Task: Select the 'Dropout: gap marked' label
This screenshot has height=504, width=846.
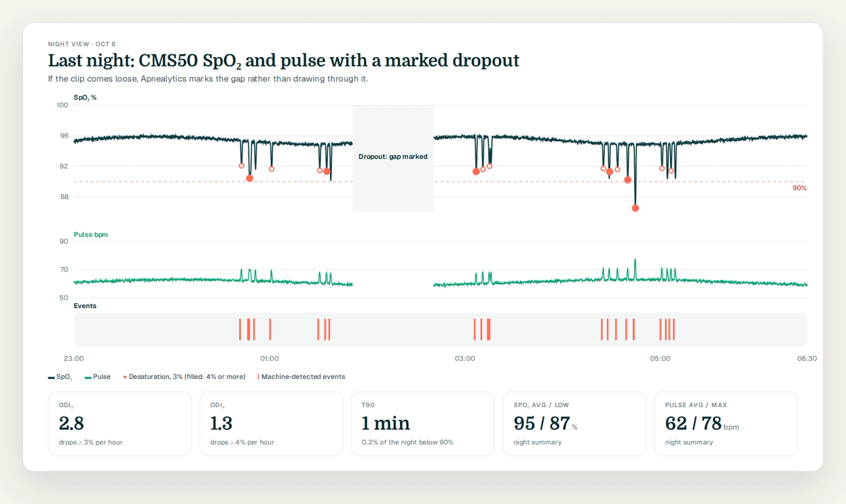Action: 393,156
